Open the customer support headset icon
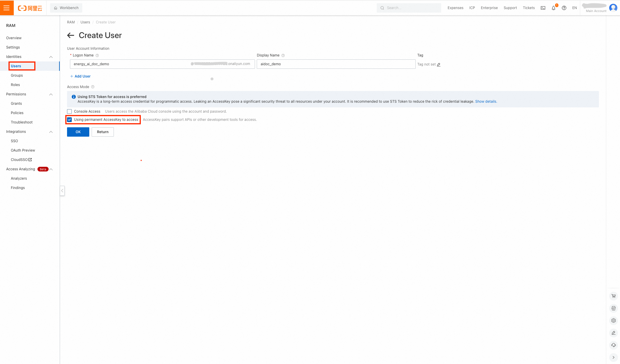The image size is (620, 364). tap(614, 345)
